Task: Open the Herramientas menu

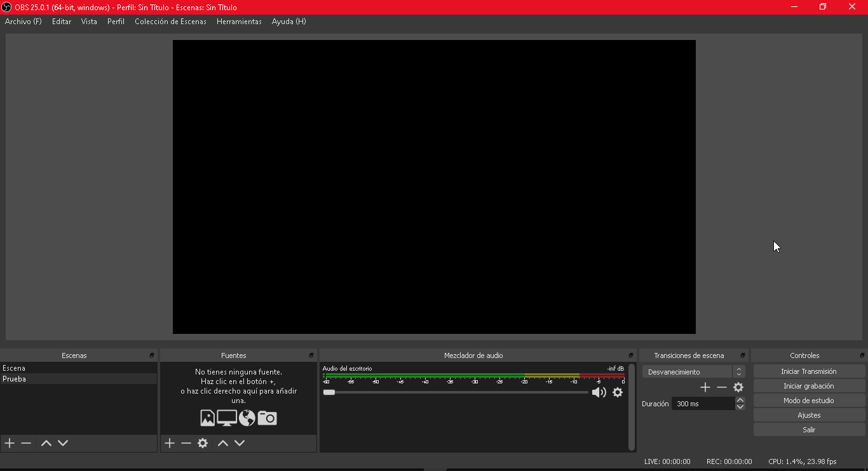Action: (x=238, y=21)
